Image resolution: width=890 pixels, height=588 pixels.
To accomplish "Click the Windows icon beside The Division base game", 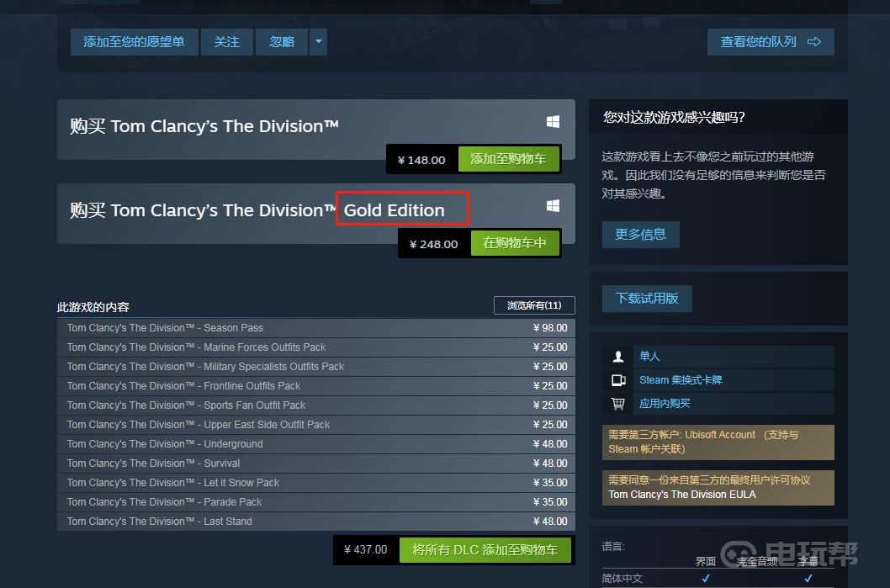I will point(553,121).
